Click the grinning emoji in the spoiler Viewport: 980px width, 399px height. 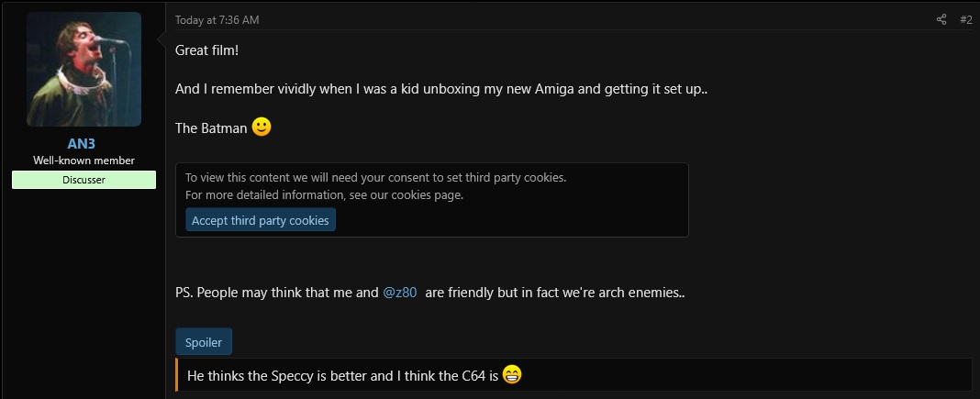pyautogui.click(x=513, y=374)
